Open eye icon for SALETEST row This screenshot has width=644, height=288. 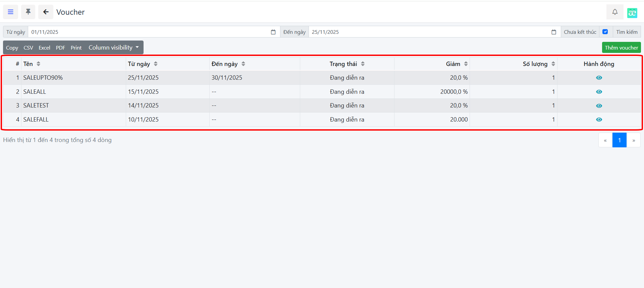click(x=599, y=106)
